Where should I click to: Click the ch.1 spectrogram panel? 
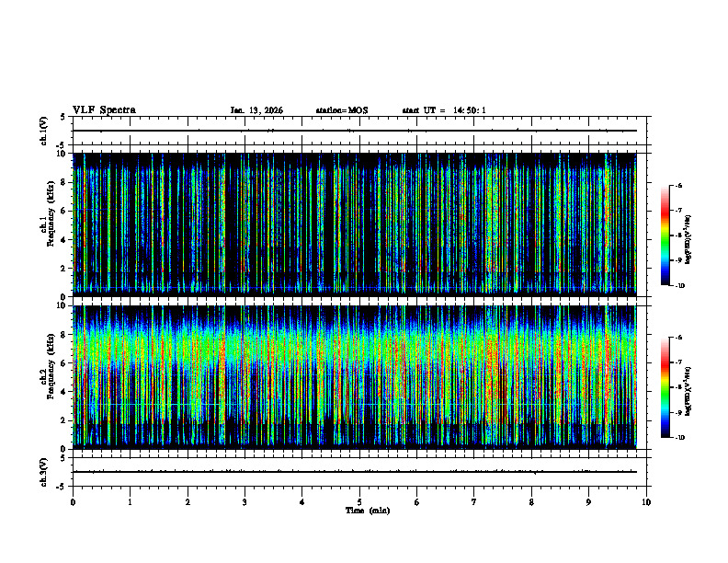[355, 224]
